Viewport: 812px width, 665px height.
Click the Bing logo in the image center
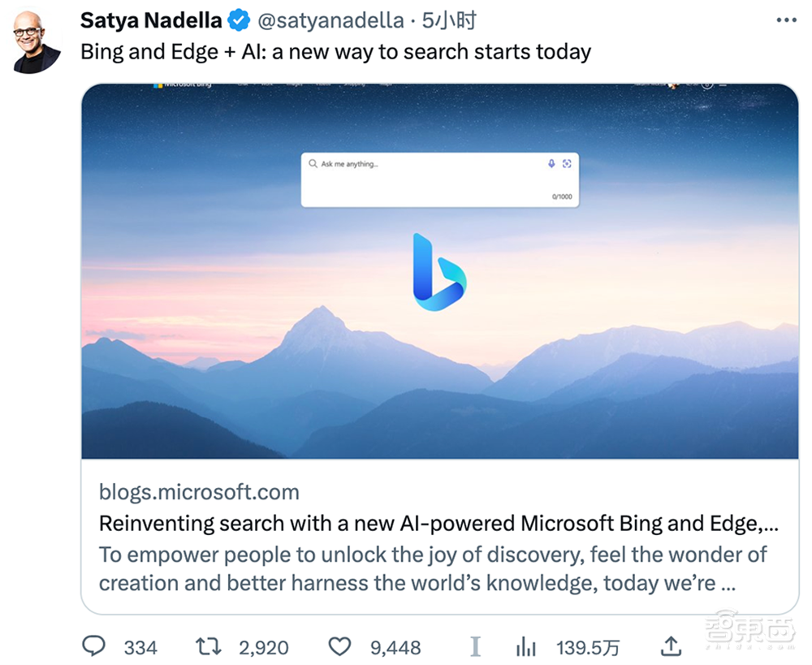440,274
